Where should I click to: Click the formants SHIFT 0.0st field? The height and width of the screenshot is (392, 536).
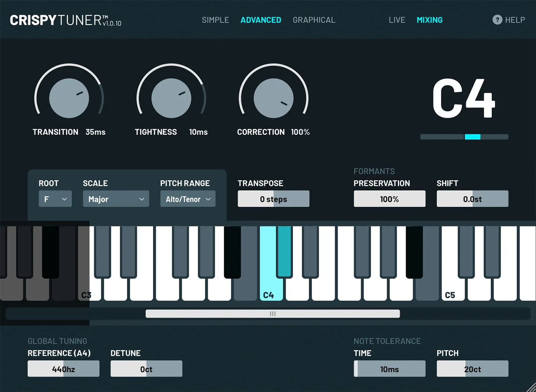[x=473, y=199]
